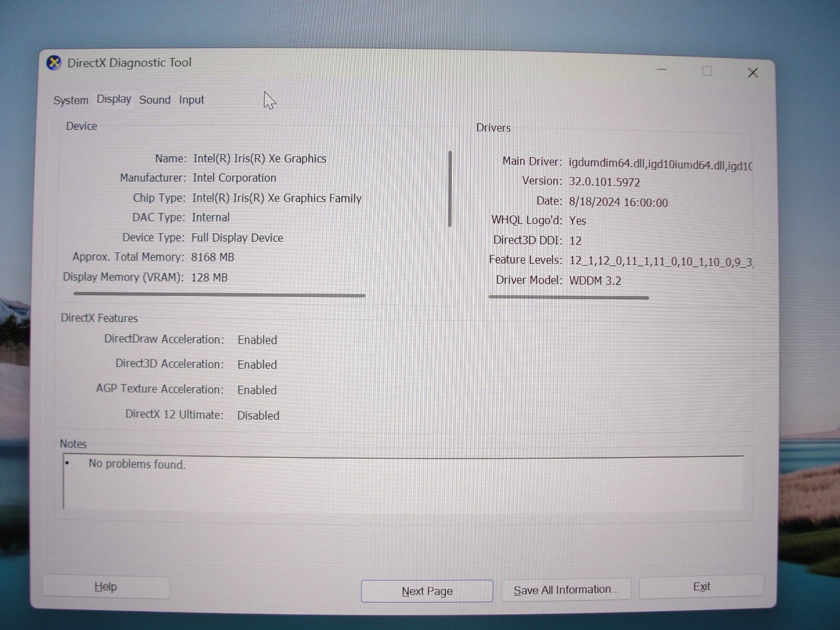Click main driver value 'igdumdim64.dll'
840x630 pixels.
pos(606,163)
